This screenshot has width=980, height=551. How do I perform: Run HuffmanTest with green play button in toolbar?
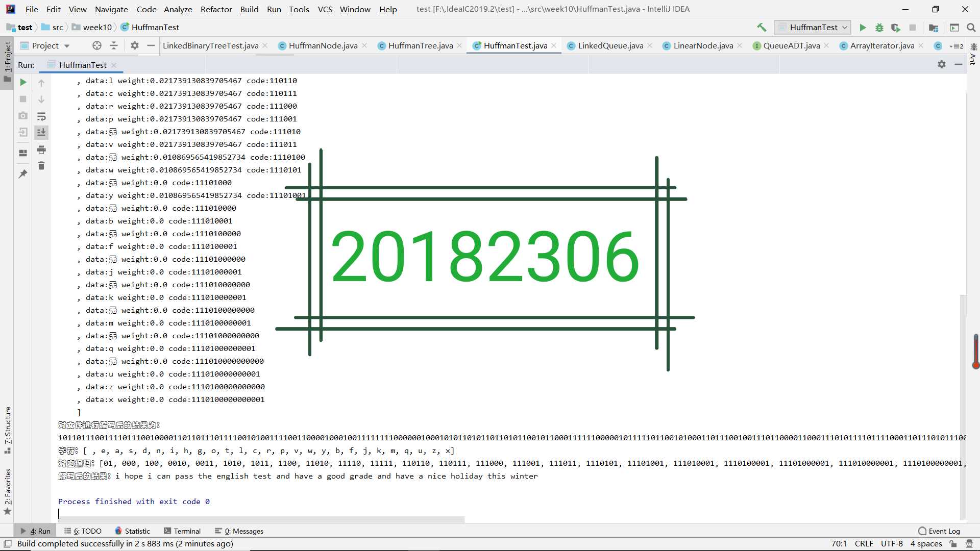[x=863, y=28]
